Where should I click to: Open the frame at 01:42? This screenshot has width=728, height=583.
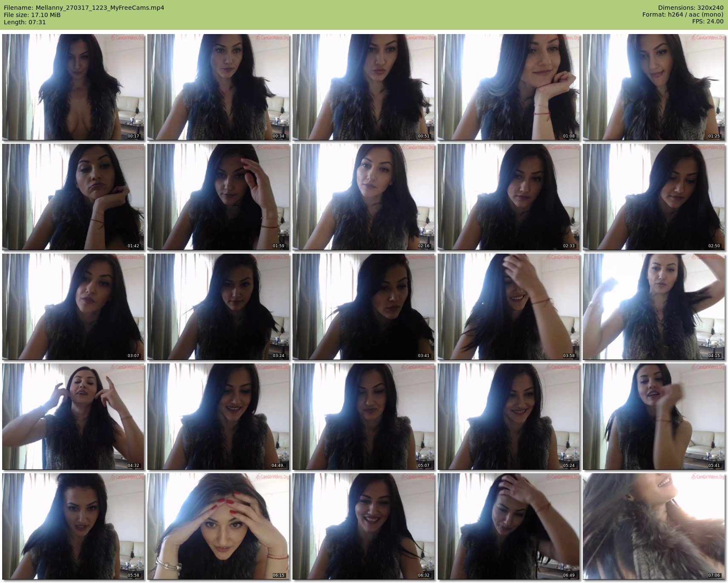pyautogui.click(x=73, y=197)
